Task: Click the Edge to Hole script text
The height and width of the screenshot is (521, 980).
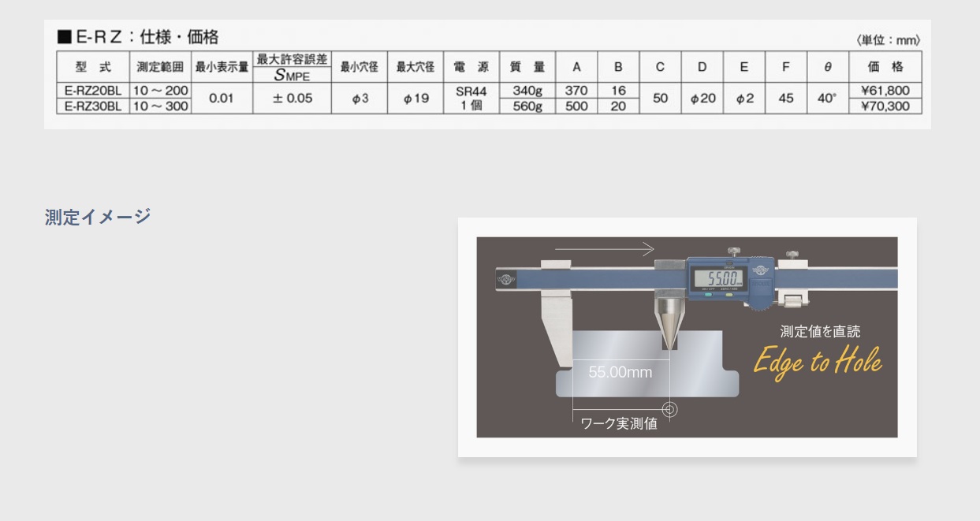Action: [x=817, y=362]
